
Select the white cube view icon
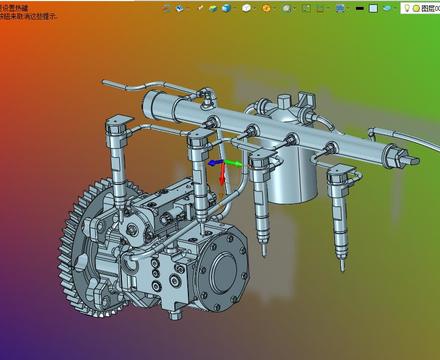[x=246, y=8]
